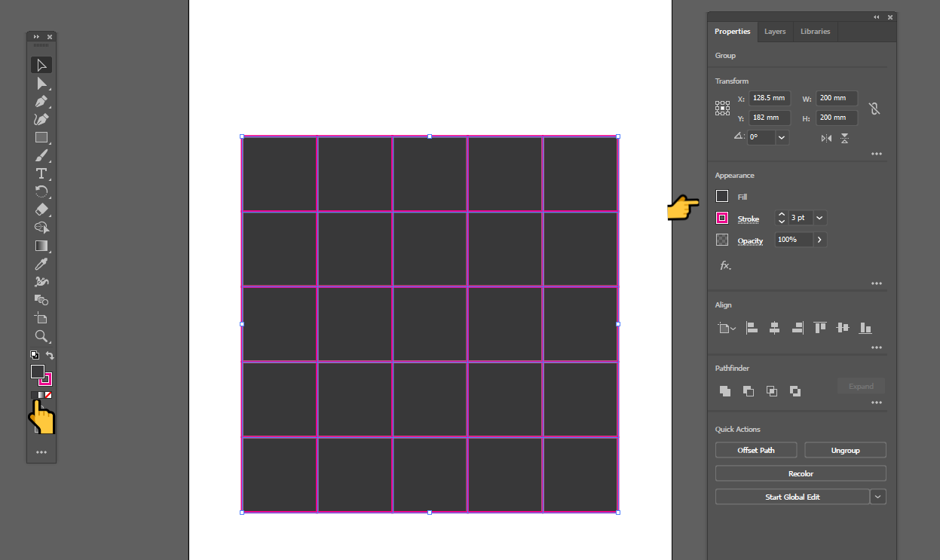The height and width of the screenshot is (560, 940).
Task: Select the Direct Selection tool
Action: pos(41,83)
